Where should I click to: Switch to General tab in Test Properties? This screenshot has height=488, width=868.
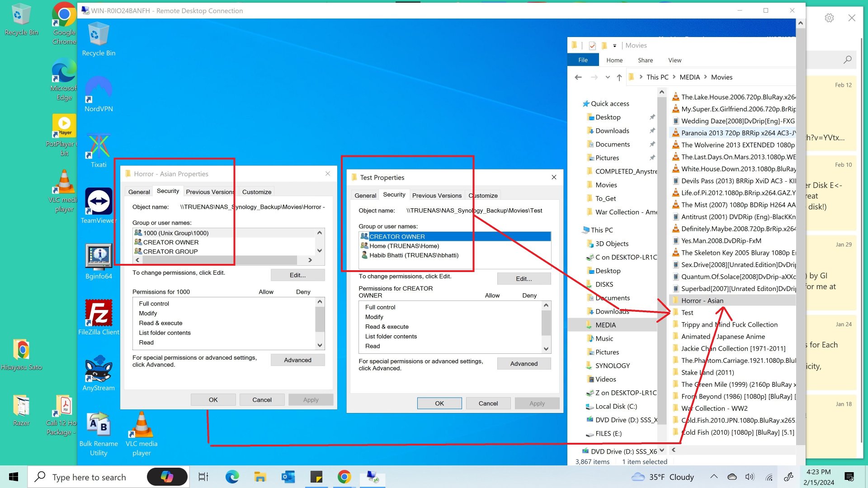[365, 196]
